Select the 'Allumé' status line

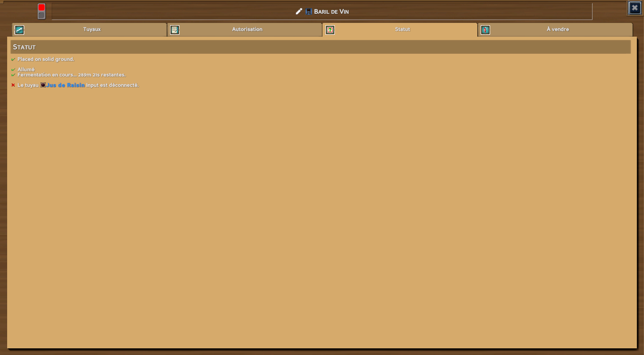26,69
